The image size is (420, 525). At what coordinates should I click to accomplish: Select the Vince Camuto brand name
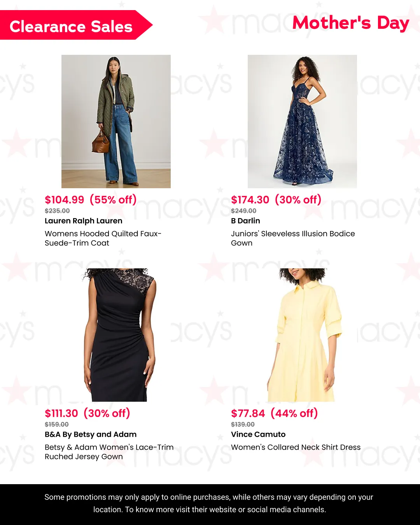(x=258, y=434)
